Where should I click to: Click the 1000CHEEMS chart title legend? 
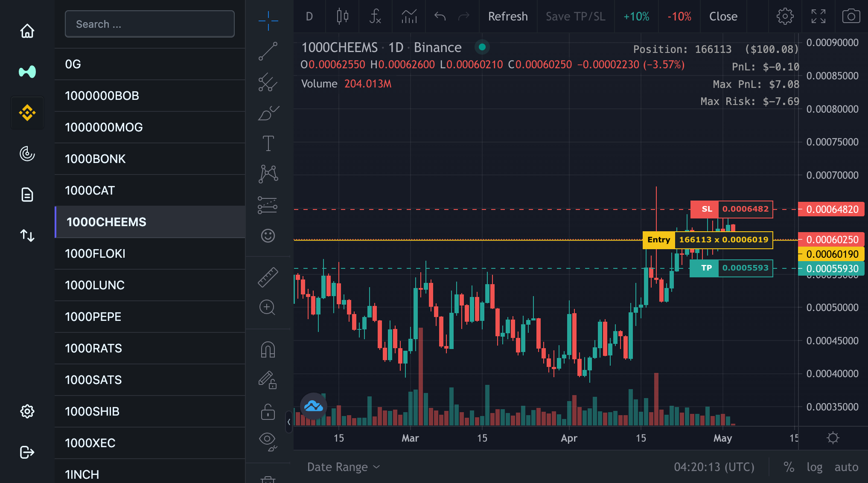tap(382, 47)
